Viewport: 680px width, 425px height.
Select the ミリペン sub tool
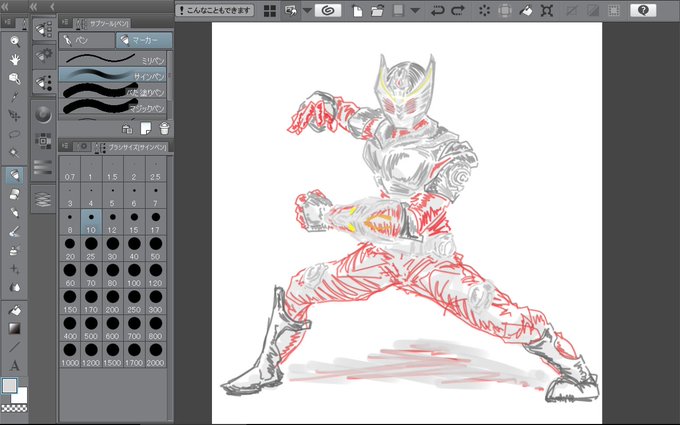112,59
